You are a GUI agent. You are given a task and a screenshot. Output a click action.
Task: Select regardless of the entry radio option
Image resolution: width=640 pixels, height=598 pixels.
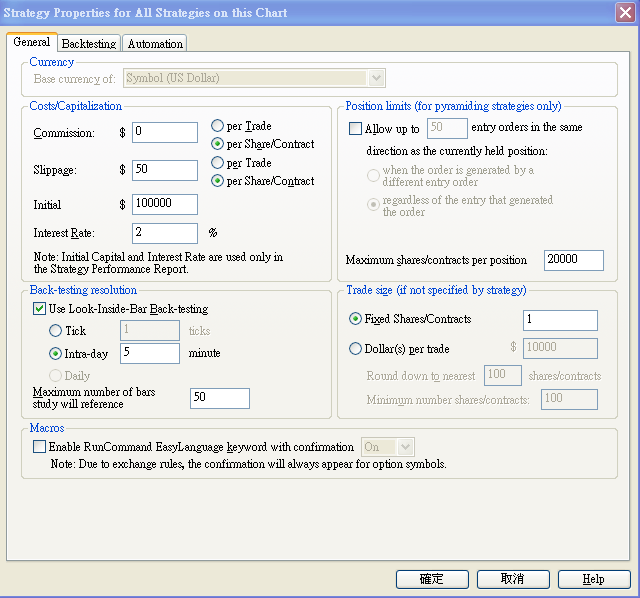point(373,205)
